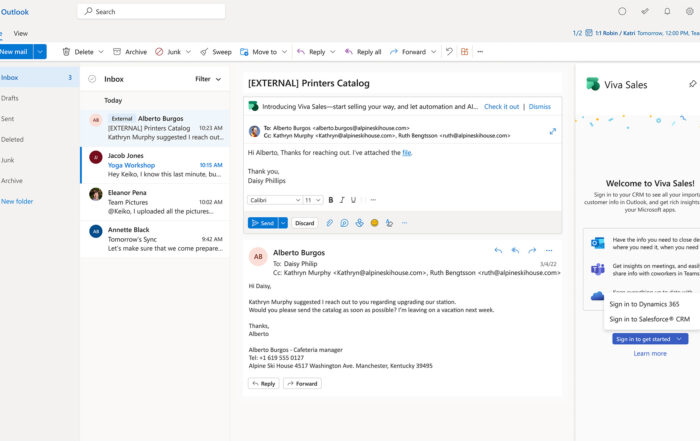Open the Drafts folder
This screenshot has width=700, height=441.
[10, 98]
